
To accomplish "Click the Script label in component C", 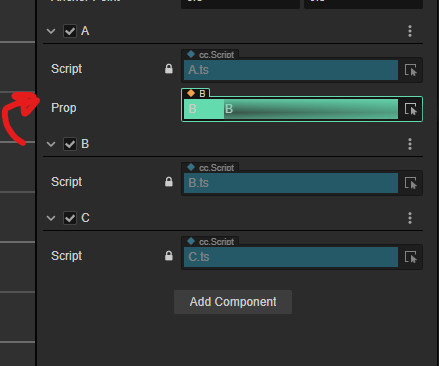I will [x=66, y=256].
